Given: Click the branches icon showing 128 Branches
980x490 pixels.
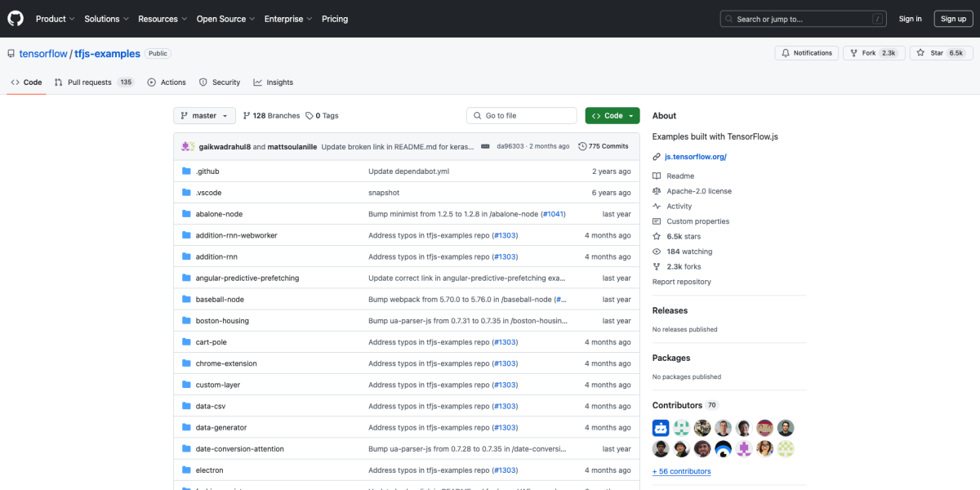Looking at the screenshot, I should [x=247, y=116].
